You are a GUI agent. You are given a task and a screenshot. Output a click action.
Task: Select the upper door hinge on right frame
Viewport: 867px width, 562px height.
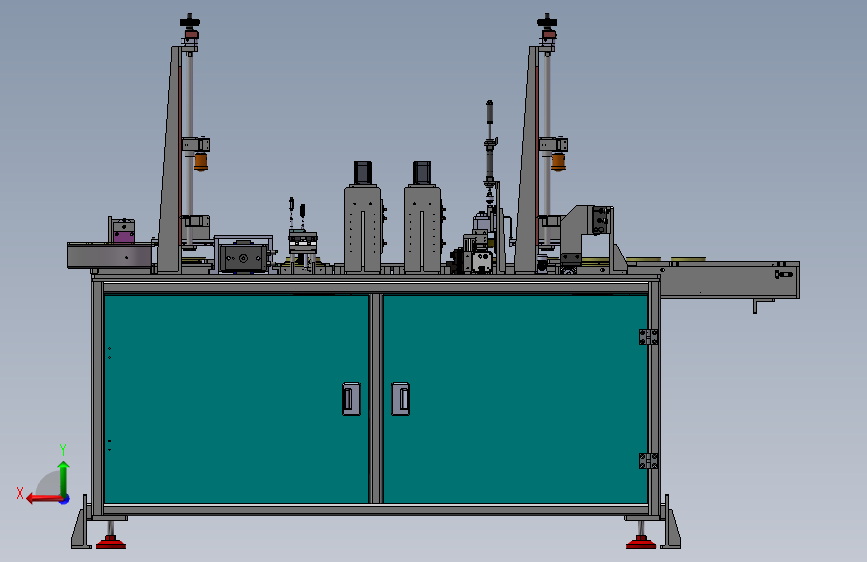(x=648, y=337)
